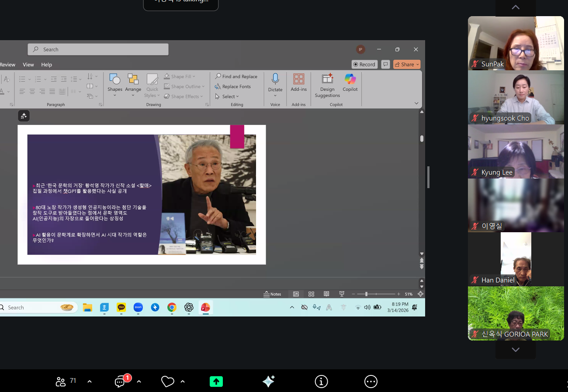This screenshot has height=392, width=568.
Task: Adjust the slide zoom slider
Action: (x=366, y=294)
